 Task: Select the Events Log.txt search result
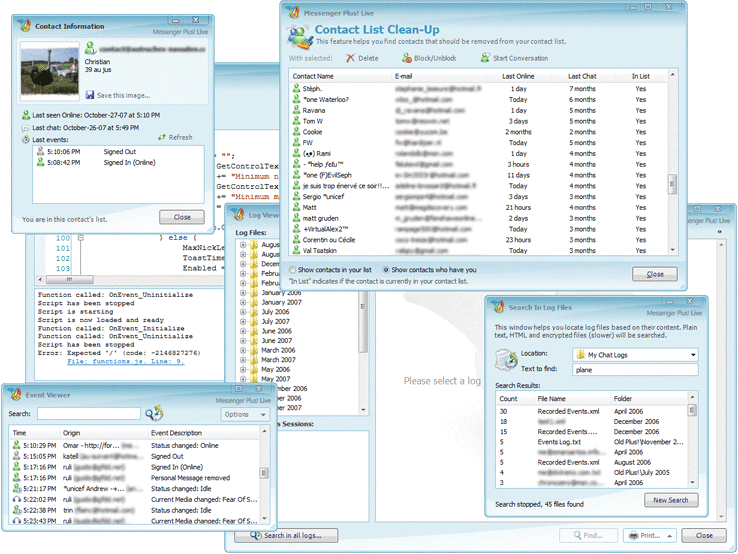click(x=593, y=442)
